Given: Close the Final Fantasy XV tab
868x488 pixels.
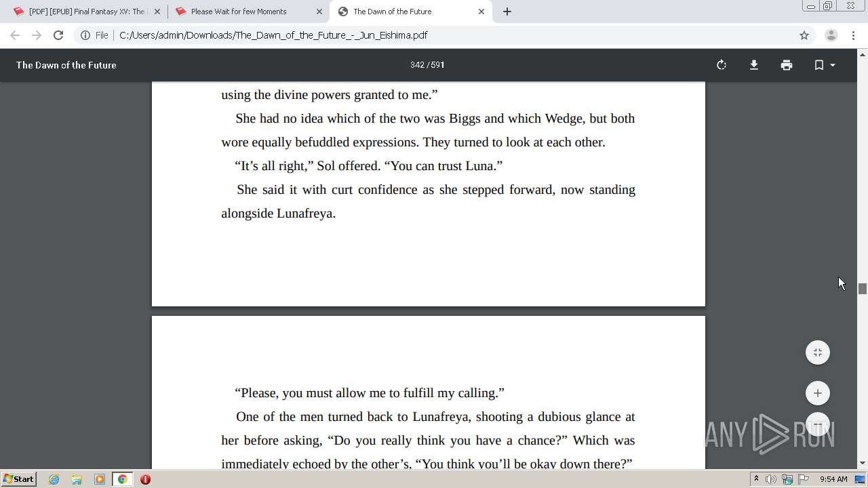Looking at the screenshot, I should point(157,12).
